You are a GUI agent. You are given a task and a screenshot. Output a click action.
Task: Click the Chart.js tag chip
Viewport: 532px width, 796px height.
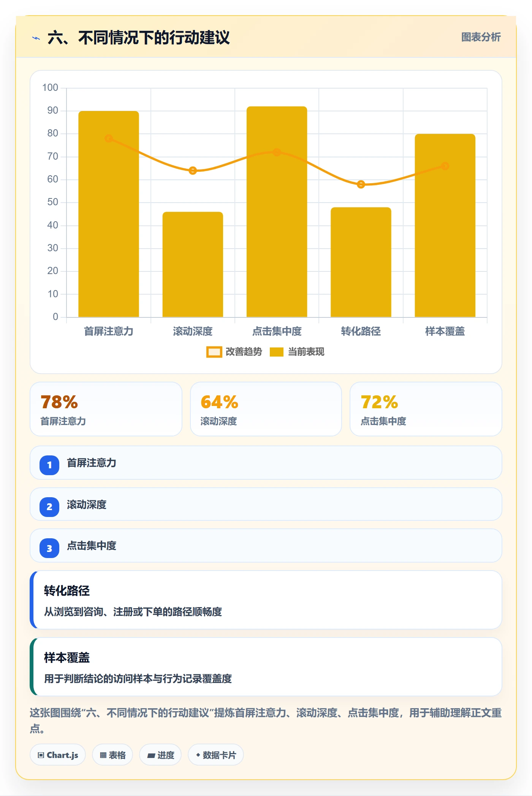pyautogui.click(x=58, y=755)
